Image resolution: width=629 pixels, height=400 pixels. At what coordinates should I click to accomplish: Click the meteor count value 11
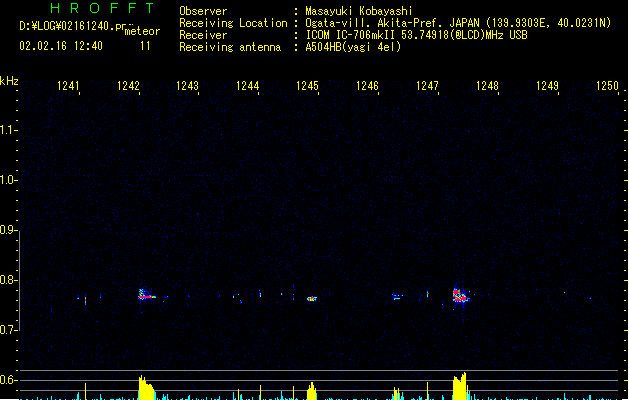[145, 46]
